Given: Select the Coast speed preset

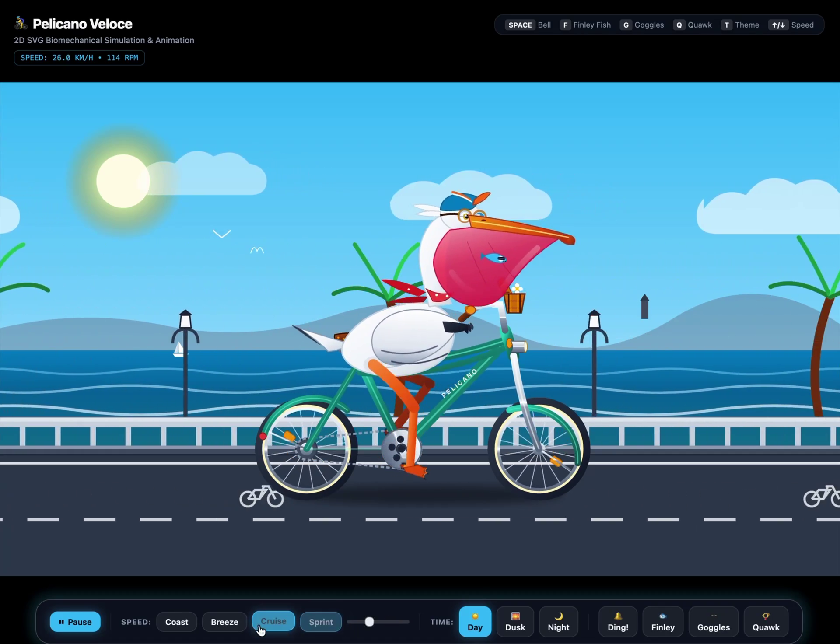Looking at the screenshot, I should (x=177, y=622).
